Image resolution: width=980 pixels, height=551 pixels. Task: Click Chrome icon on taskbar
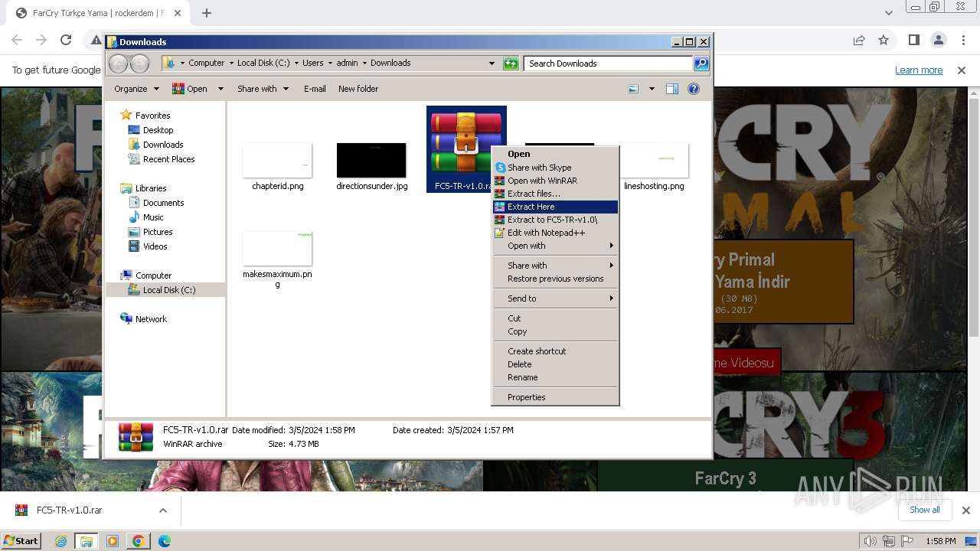pos(139,541)
